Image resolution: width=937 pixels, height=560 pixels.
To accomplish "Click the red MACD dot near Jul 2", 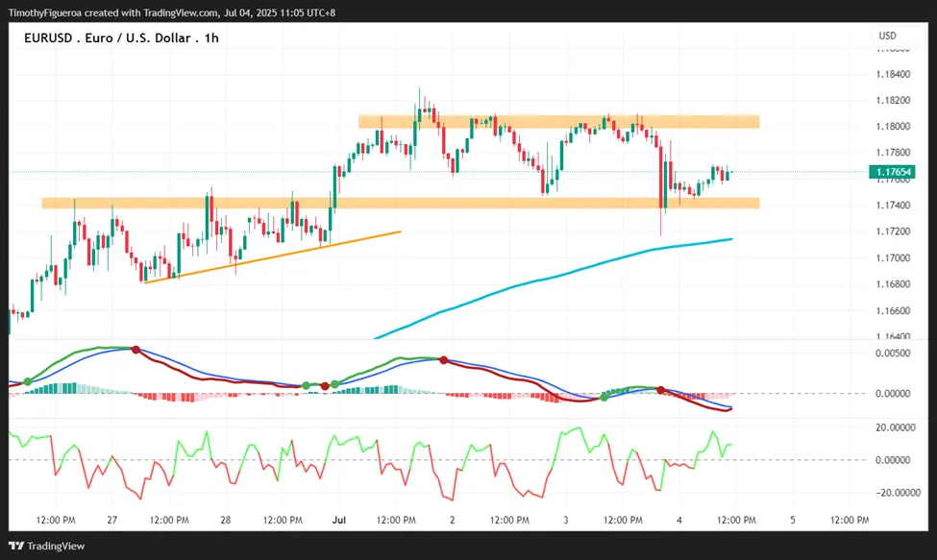I will pyautogui.click(x=443, y=360).
